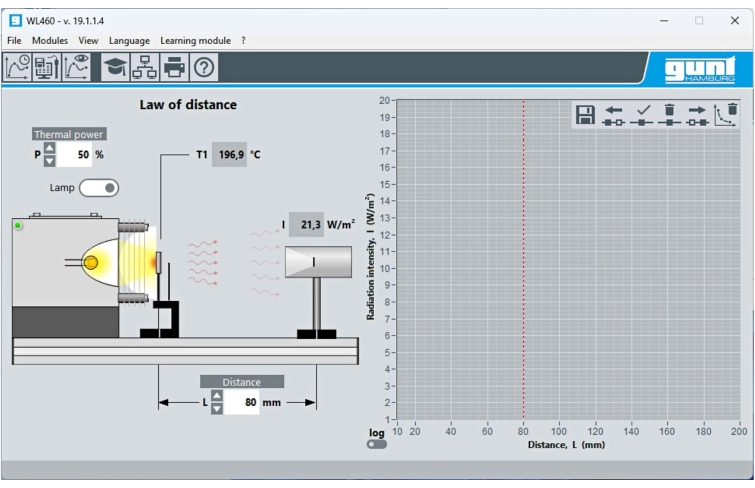Click the red dashed distance marker line
The image size is (755, 488).
(523, 260)
